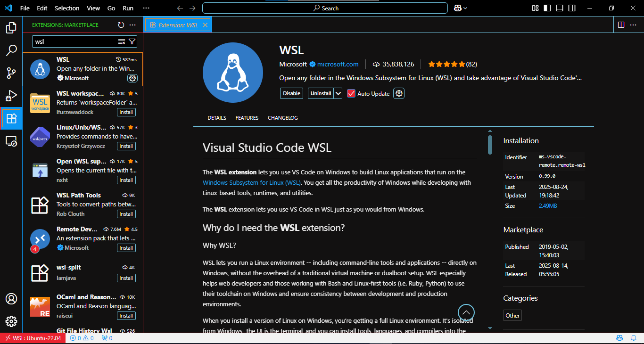Viewport: 644px width, 344px height.
Task: Switch to the CHANGELOG tab
Action: coord(283,118)
